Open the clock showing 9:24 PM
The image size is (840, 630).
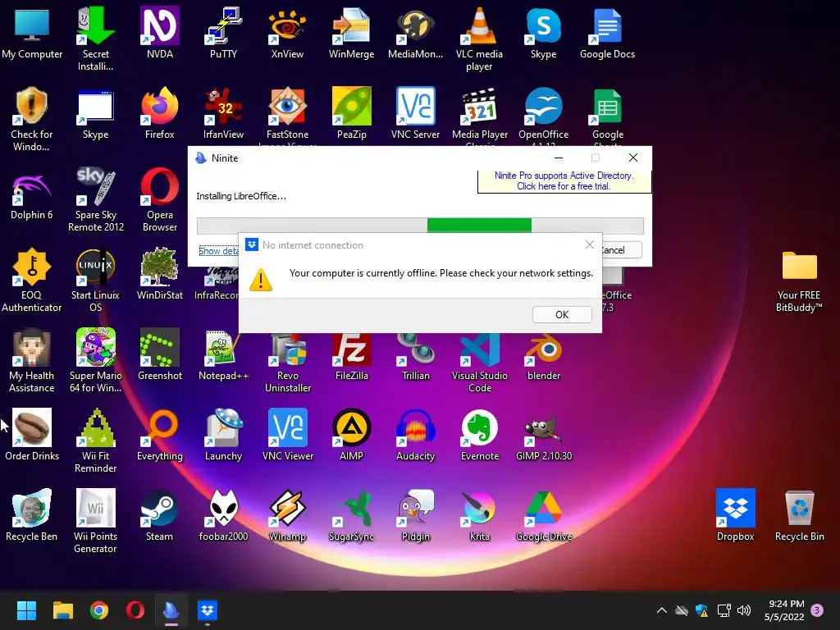pos(784,610)
